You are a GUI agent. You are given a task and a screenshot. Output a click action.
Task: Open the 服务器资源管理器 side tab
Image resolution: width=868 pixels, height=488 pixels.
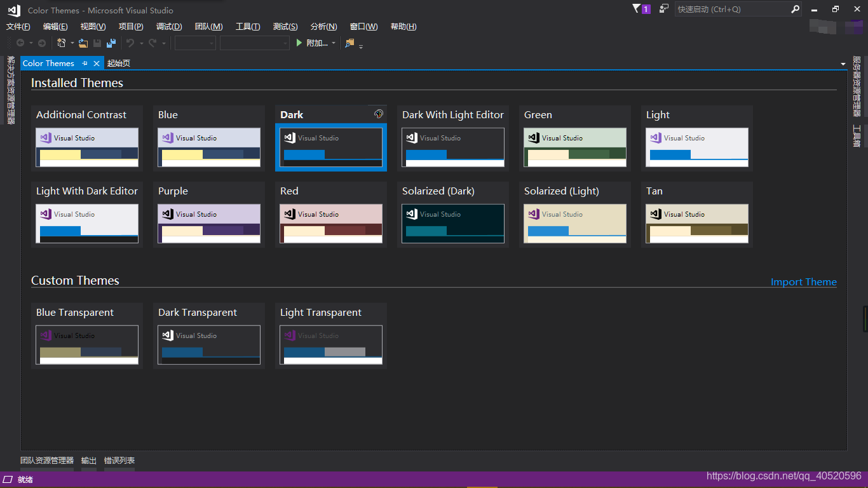click(x=857, y=86)
